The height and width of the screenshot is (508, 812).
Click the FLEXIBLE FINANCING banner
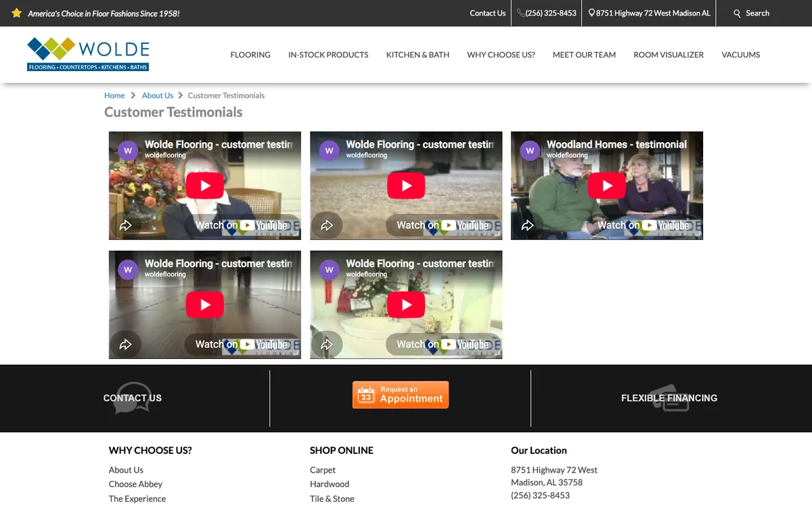pyautogui.click(x=669, y=398)
